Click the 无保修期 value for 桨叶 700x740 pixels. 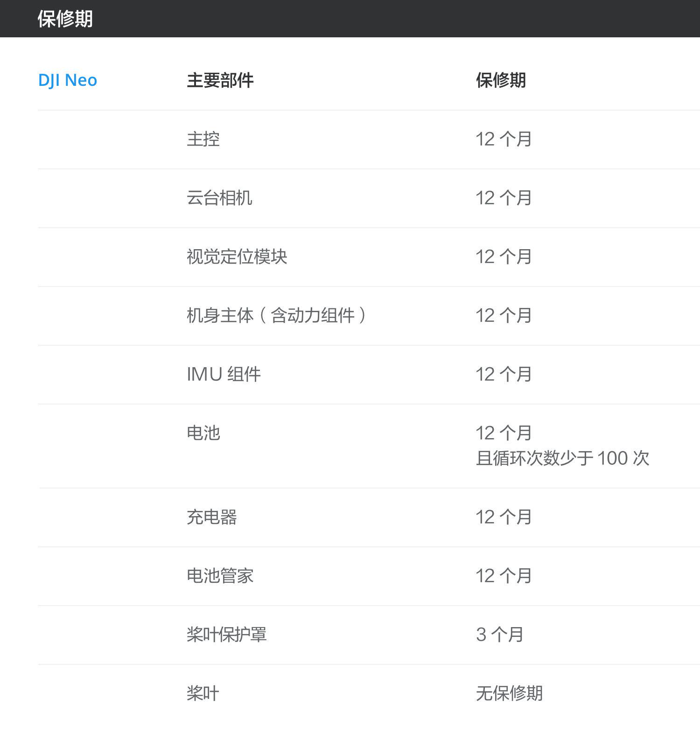tap(509, 693)
